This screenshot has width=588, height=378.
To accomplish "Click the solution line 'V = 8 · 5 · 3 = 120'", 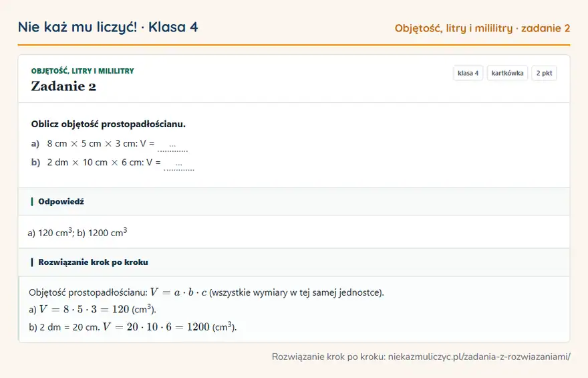I will pyautogui.click(x=84, y=309).
